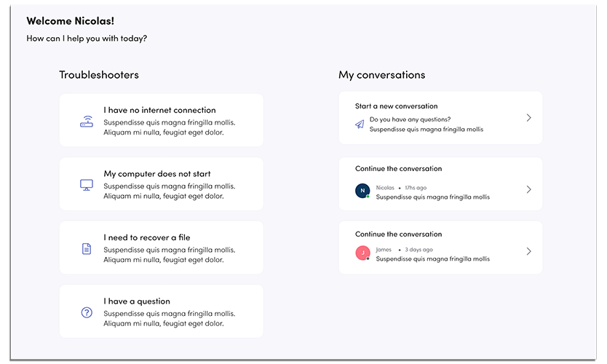Expand the new conversation chevron arrow
The width and height of the screenshot is (607, 364).
(529, 118)
